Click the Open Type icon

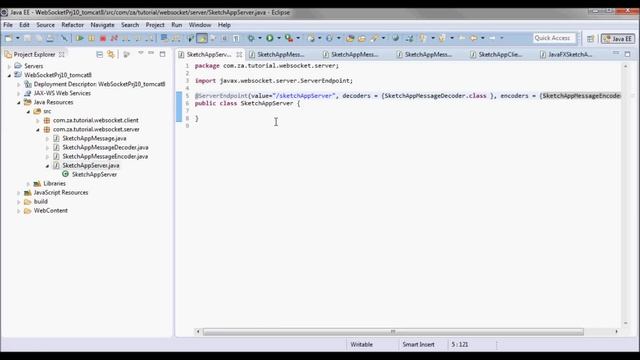click(x=350, y=38)
